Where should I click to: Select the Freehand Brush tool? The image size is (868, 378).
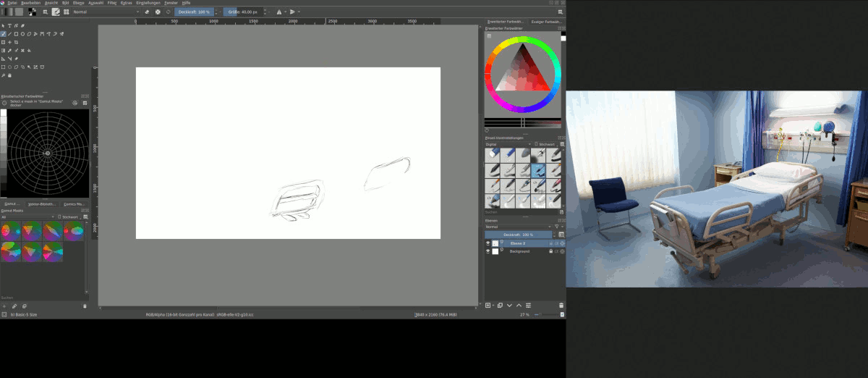click(x=3, y=34)
